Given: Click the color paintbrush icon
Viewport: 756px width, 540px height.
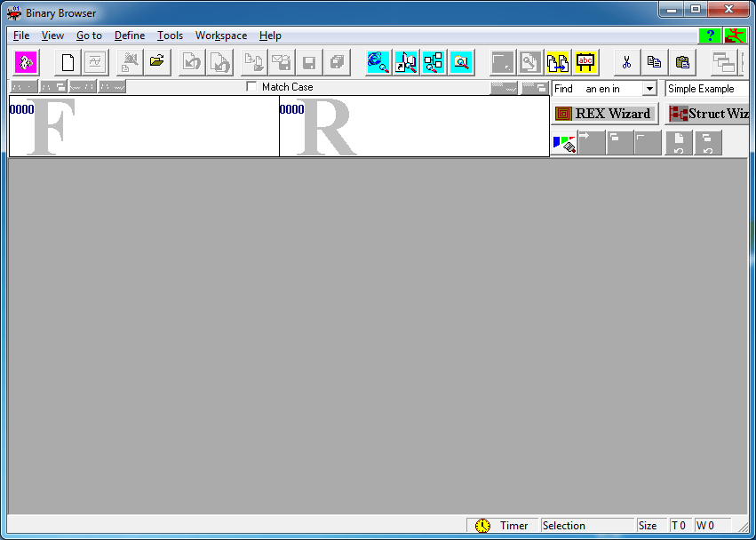Looking at the screenshot, I should click(x=564, y=143).
